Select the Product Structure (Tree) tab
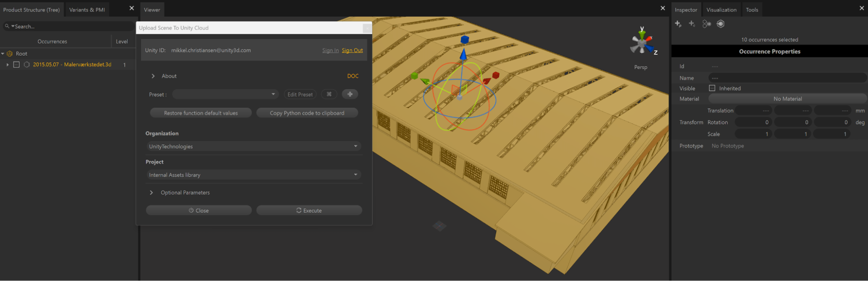Viewport: 868px width, 281px height. tap(32, 10)
